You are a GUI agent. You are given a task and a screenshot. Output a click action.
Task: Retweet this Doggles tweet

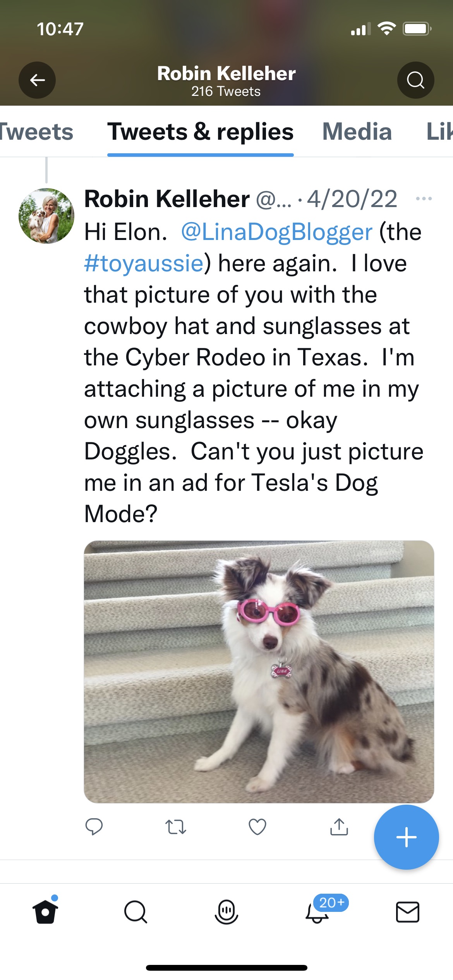pos(175,827)
